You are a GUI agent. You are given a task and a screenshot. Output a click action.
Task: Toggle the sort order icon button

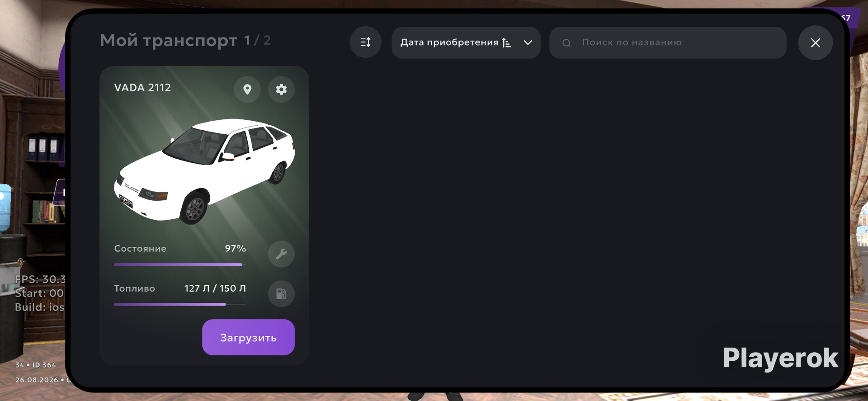365,42
